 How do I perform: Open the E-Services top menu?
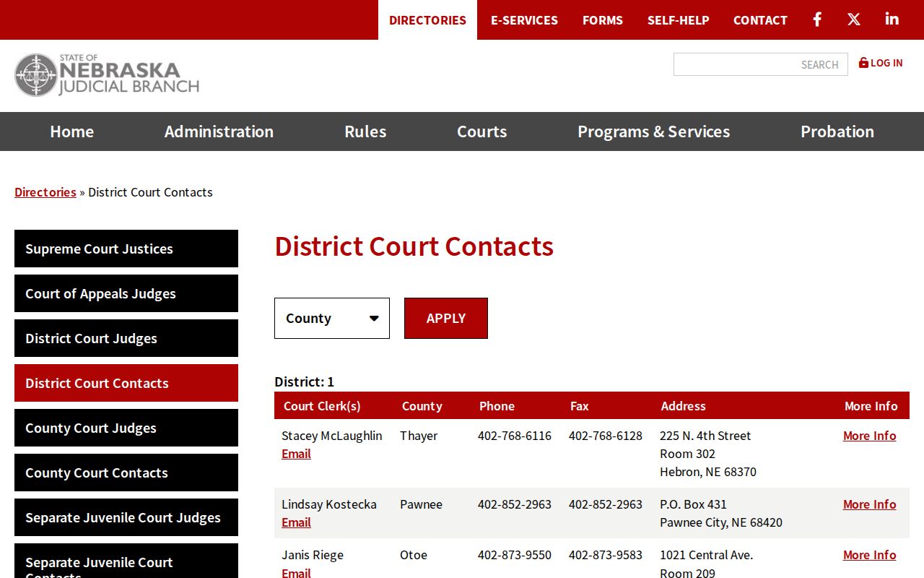click(524, 20)
